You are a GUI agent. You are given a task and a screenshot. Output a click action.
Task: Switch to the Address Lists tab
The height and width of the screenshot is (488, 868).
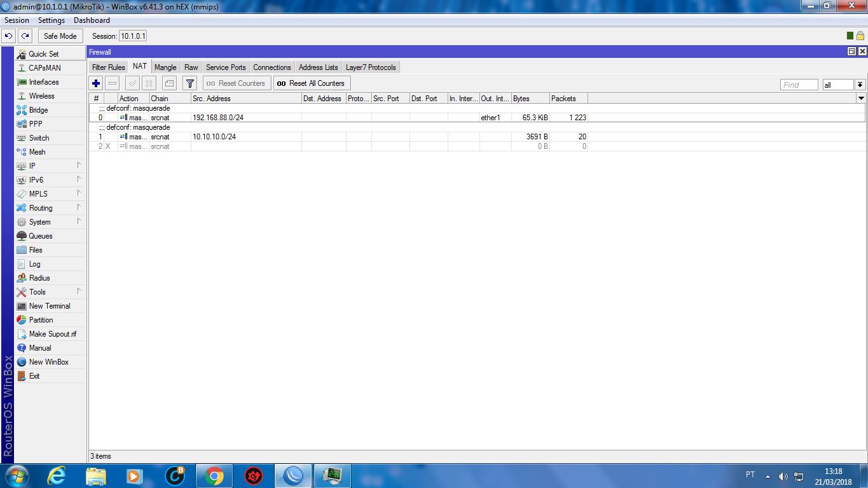pos(319,67)
